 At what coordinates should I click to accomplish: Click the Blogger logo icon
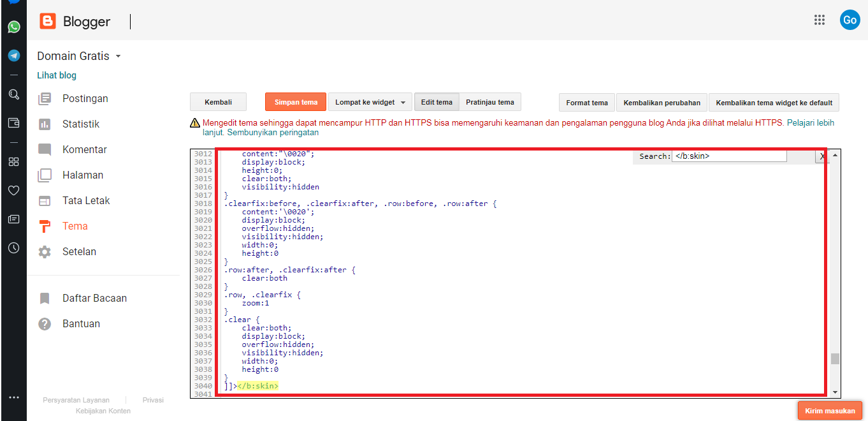coord(48,21)
